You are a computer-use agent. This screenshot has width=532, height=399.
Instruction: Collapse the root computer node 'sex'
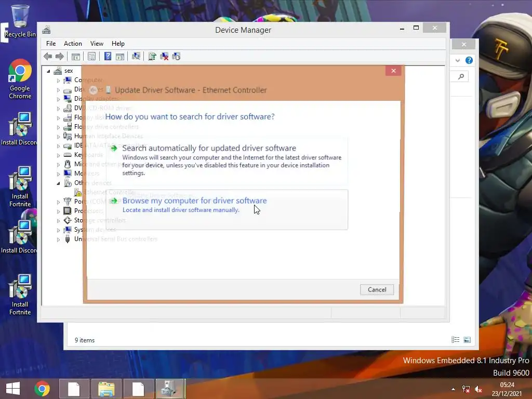48,71
